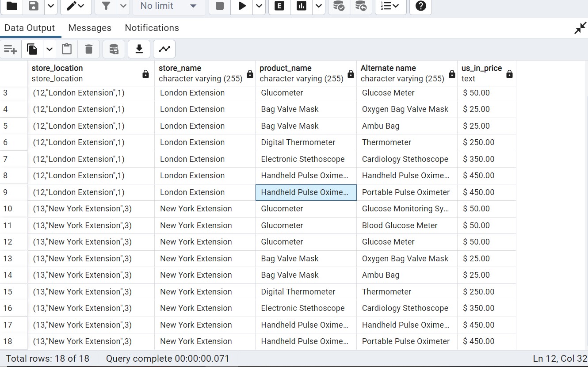Rollback the current transaction
The width and height of the screenshot is (588, 367).
coord(361,6)
